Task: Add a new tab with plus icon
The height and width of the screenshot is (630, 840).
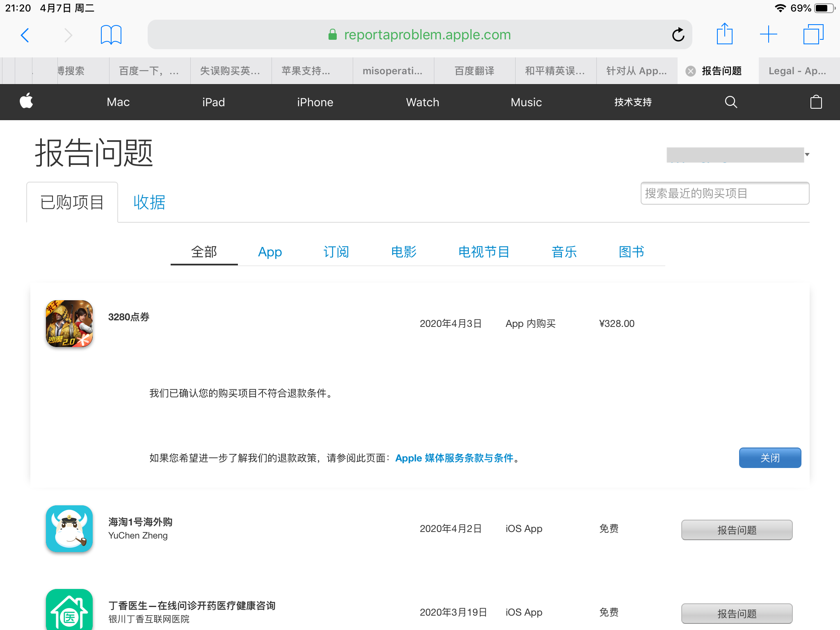Action: point(768,34)
